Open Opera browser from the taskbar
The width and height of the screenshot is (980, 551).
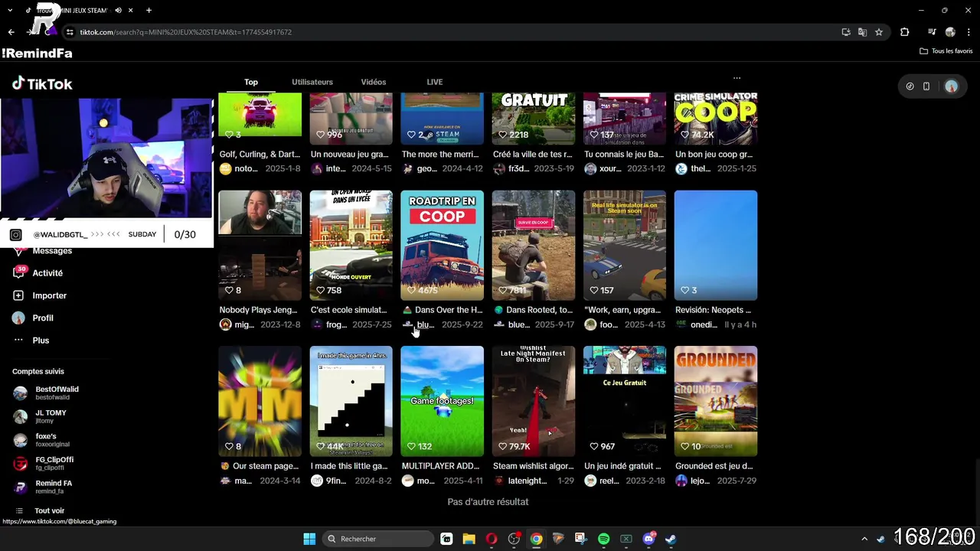coord(492,539)
